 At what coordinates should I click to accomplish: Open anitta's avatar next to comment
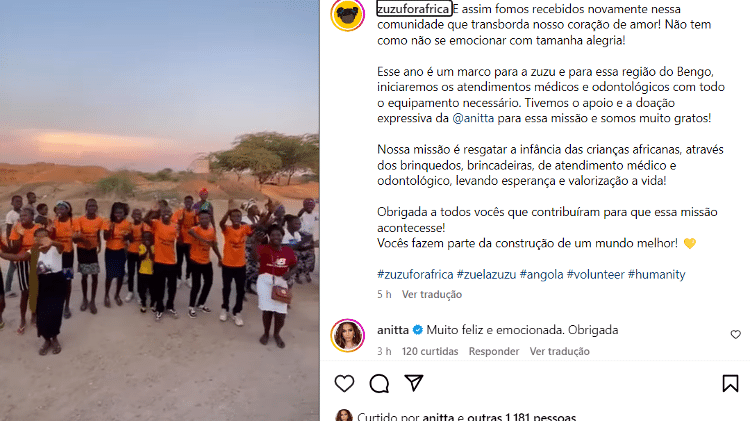coord(348,335)
